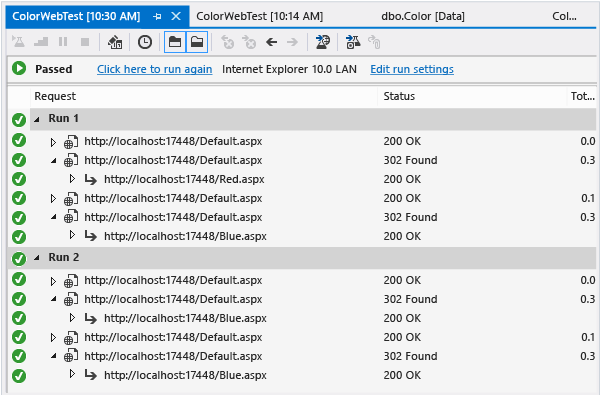Collapse the Default.aspx request redirecting to Red.aspx

(x=54, y=161)
